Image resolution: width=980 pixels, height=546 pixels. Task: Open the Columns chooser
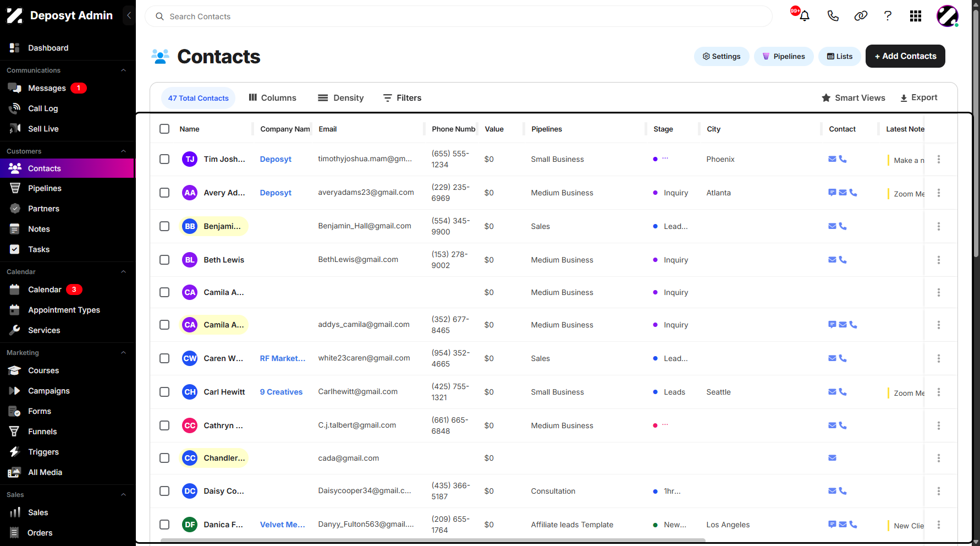[x=272, y=98]
